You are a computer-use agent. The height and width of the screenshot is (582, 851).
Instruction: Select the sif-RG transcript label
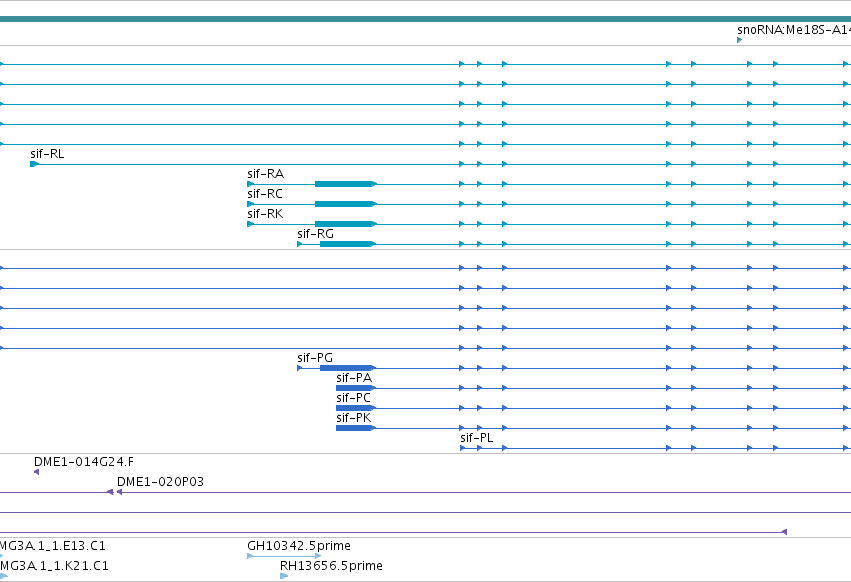point(315,234)
